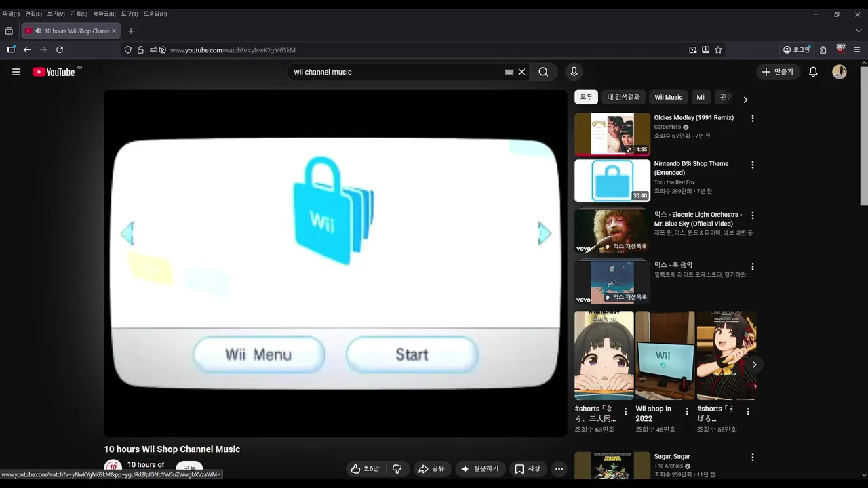Image resolution: width=868 pixels, height=488 pixels.
Task: Click the Oldies Medley (1991 Remix) title
Action: (x=694, y=117)
